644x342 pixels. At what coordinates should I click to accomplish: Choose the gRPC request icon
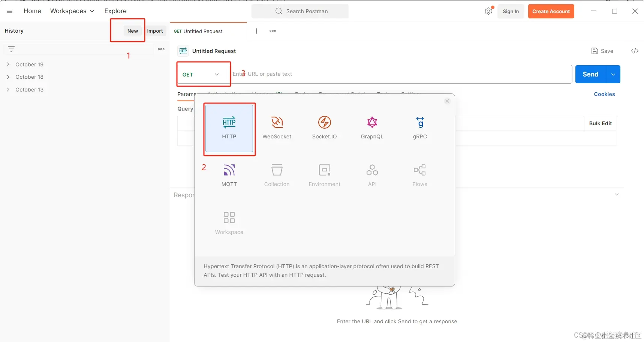420,122
